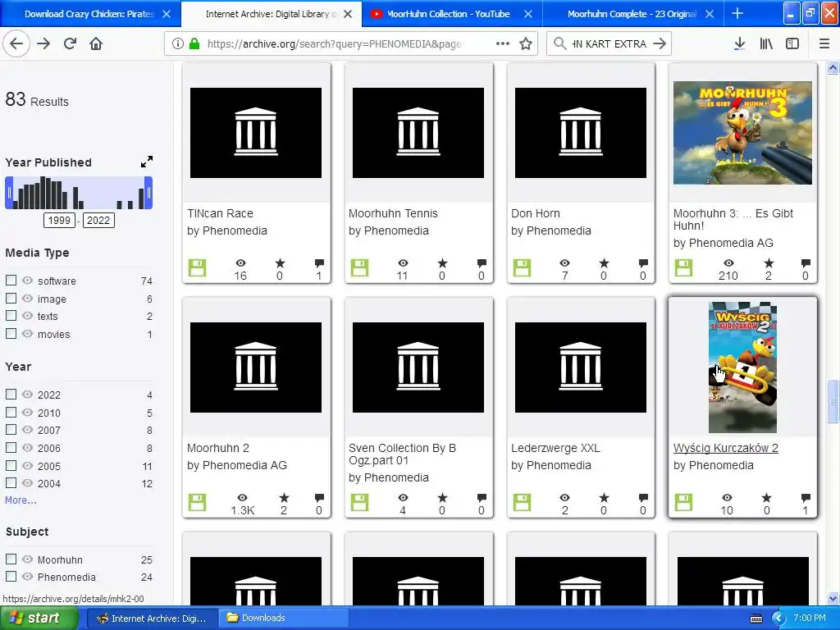This screenshot has width=840, height=630.
Task: Open the Don Horn item title
Action: click(536, 213)
